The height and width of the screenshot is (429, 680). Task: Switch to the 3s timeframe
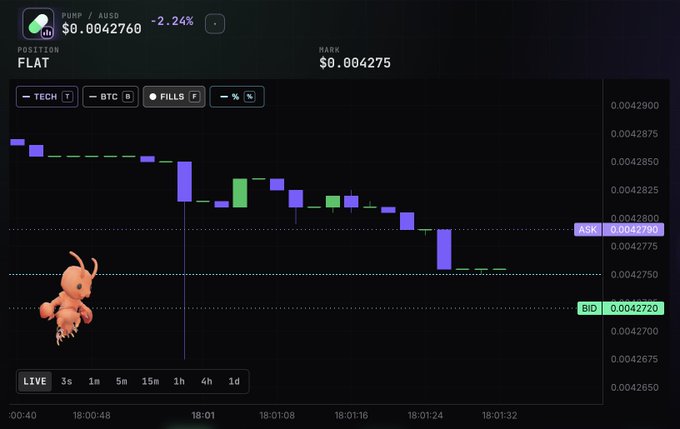[66, 381]
